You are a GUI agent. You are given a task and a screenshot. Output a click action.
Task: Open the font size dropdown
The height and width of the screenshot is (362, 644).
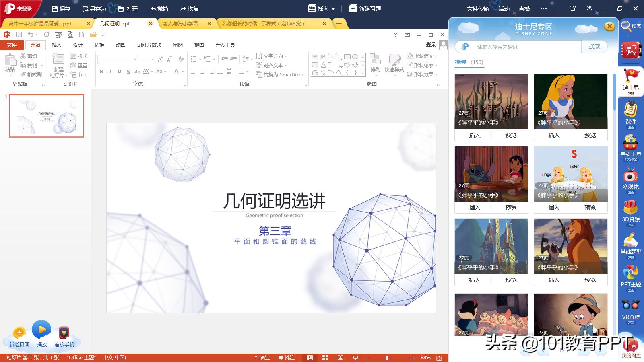tap(152, 59)
